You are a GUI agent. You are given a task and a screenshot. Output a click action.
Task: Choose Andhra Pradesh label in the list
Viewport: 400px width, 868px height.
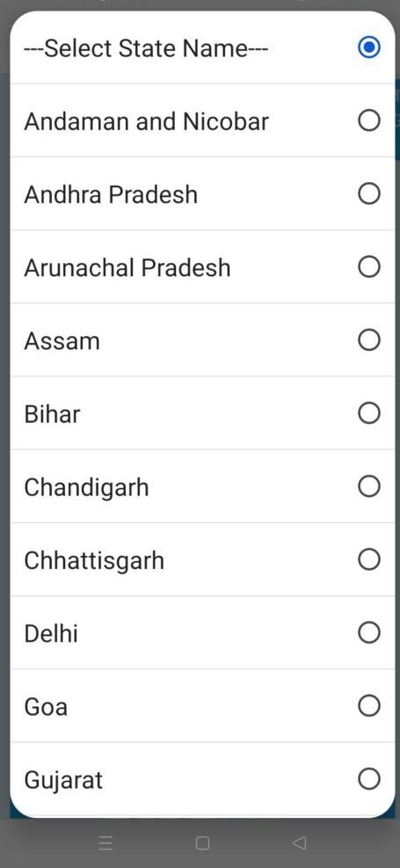click(111, 194)
